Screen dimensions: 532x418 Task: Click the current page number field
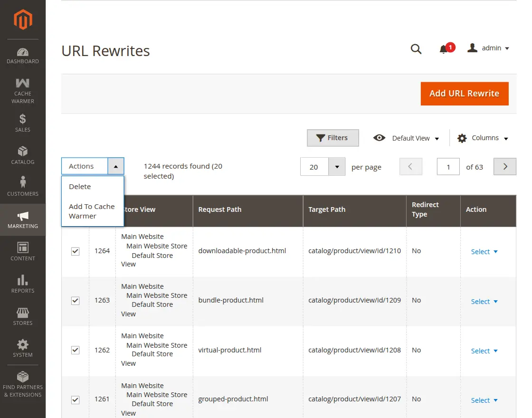click(448, 167)
